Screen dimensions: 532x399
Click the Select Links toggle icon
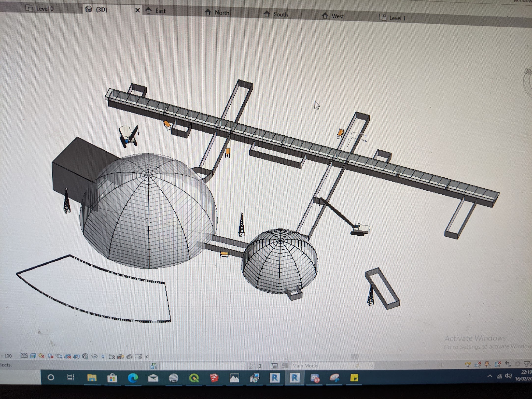(x=468, y=365)
